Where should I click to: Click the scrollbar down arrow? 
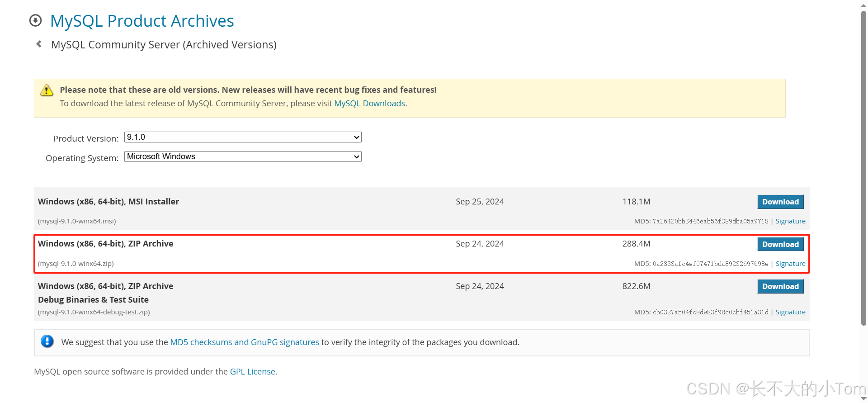[863, 398]
